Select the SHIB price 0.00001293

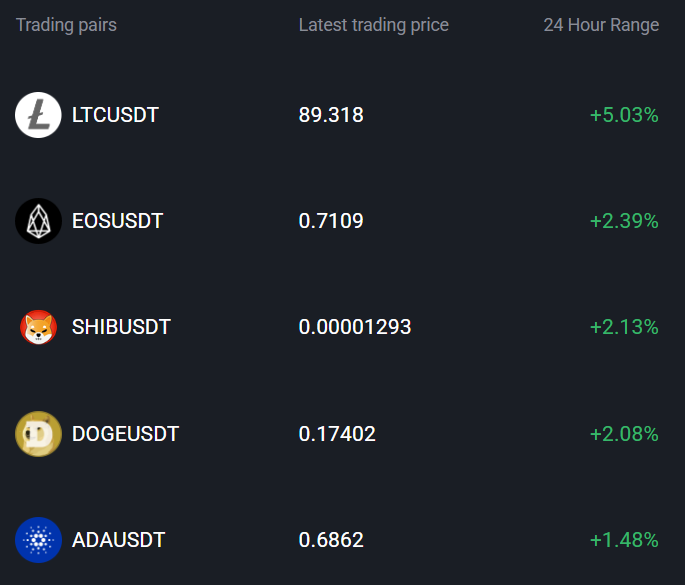355,327
